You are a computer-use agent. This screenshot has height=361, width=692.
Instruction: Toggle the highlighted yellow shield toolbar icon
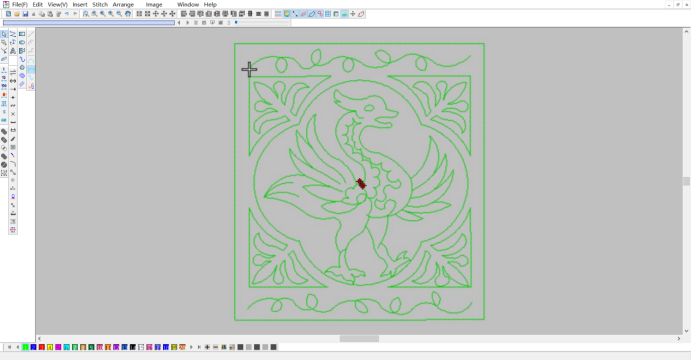286,14
